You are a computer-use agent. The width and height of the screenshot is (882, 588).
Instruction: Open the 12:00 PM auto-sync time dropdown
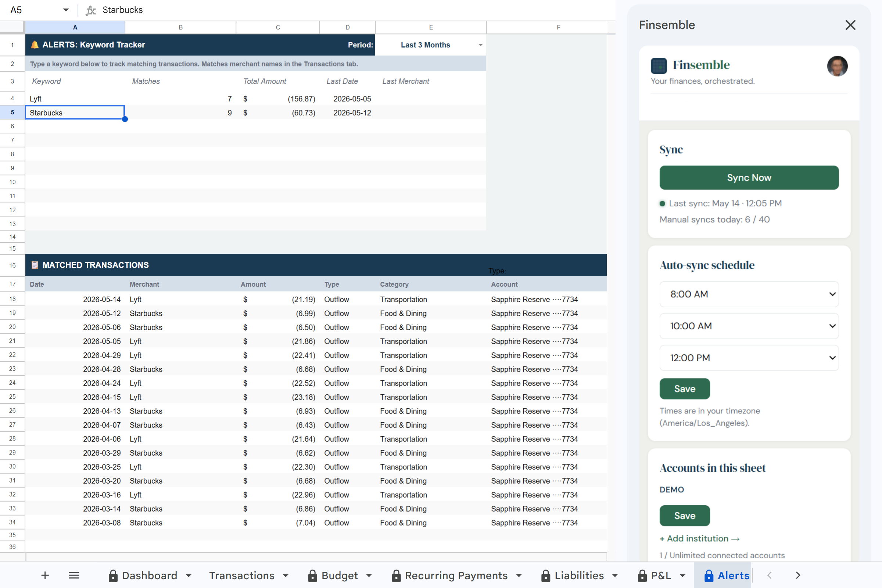point(749,358)
